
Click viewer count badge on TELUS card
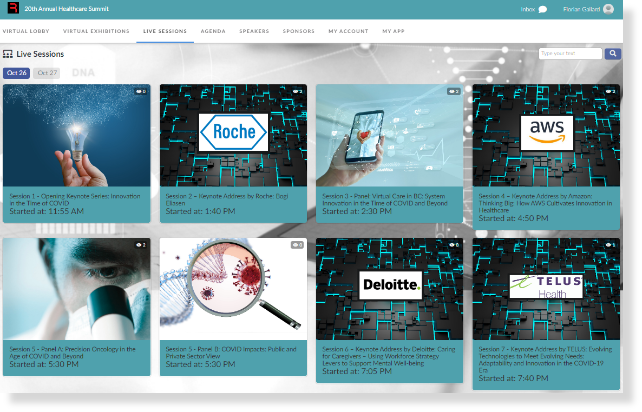pyautogui.click(x=610, y=245)
